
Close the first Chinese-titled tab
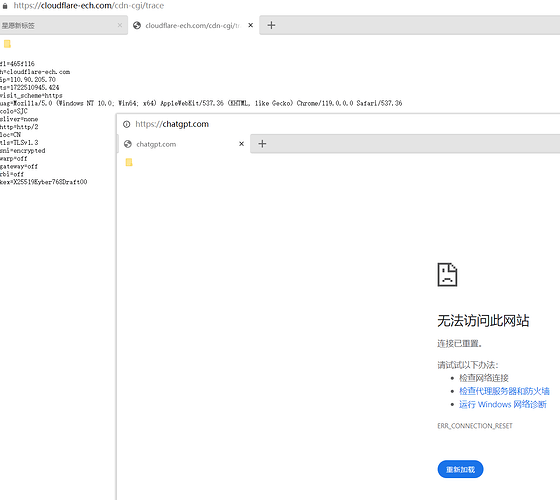click(120, 25)
